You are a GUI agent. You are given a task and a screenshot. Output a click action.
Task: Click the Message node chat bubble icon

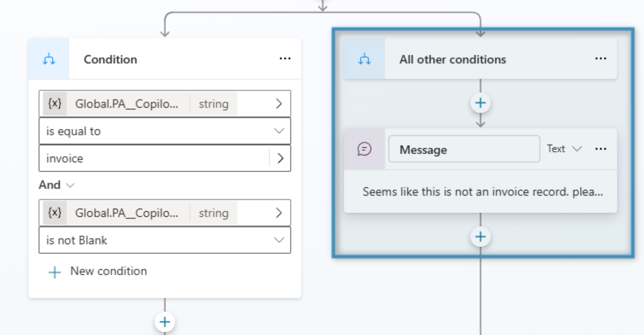[x=364, y=149]
